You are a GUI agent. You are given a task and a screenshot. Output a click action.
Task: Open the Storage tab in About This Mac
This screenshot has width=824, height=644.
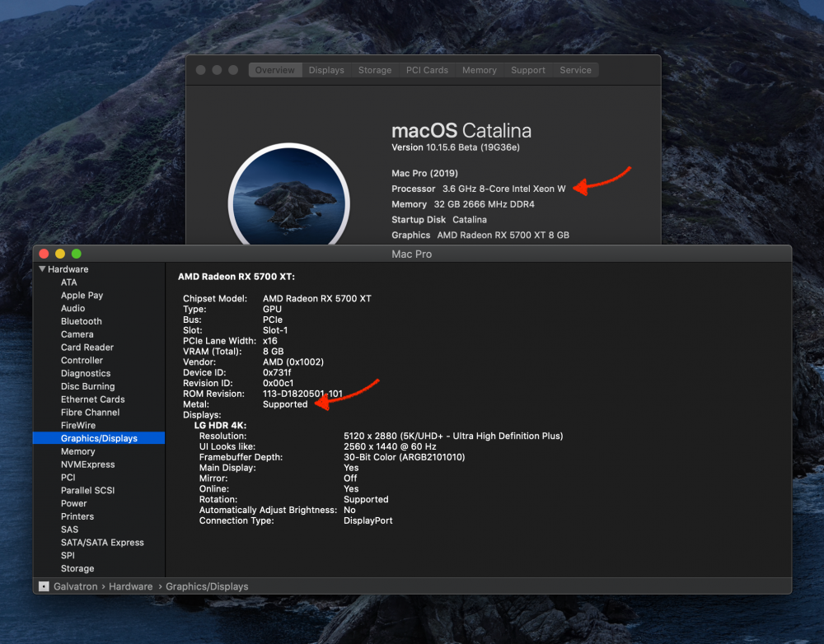tap(375, 70)
